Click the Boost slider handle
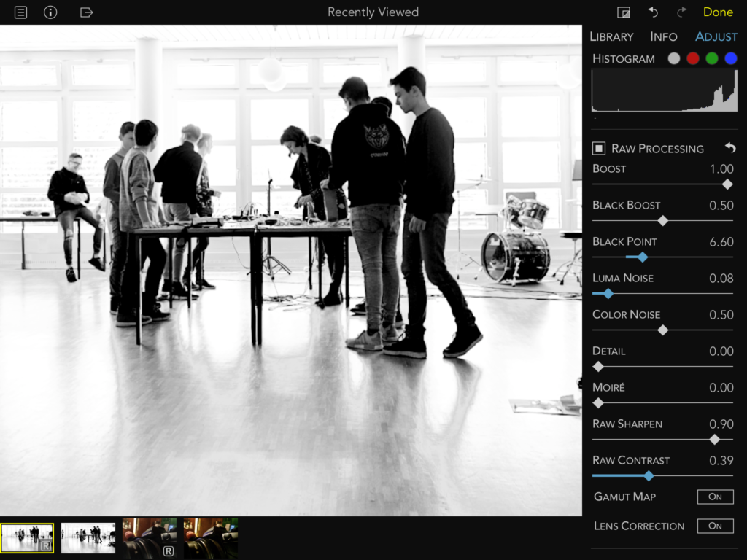Screen dimensions: 747x560 pos(727,184)
